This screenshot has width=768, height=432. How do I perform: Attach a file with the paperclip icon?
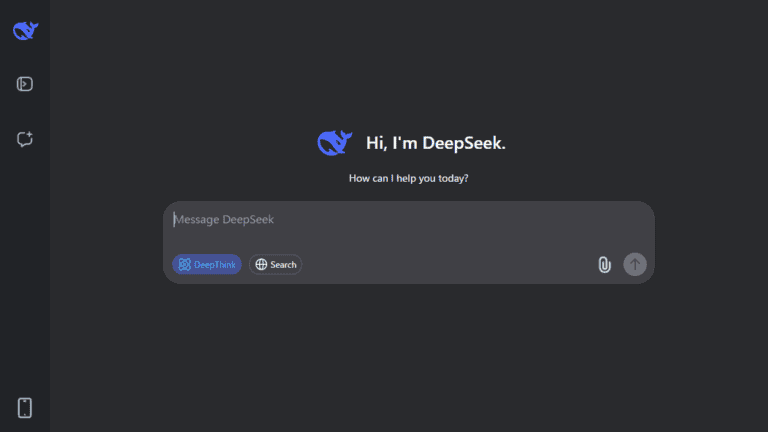pos(604,264)
